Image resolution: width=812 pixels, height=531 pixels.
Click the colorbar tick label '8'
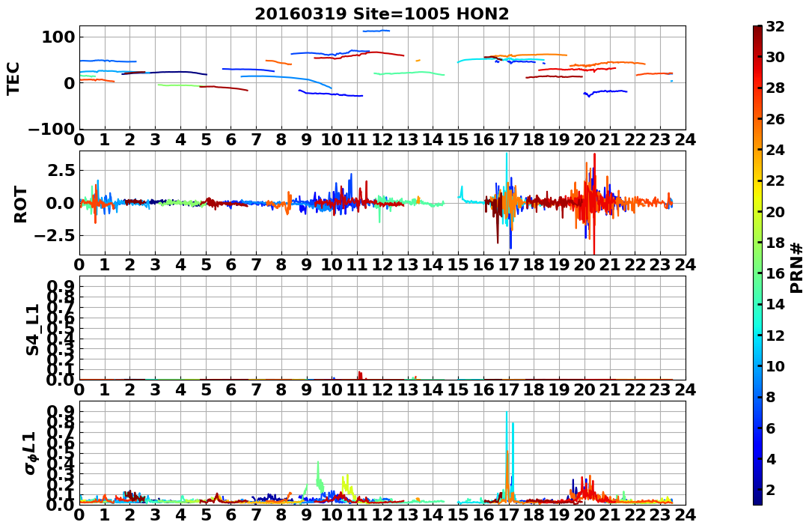pos(770,397)
